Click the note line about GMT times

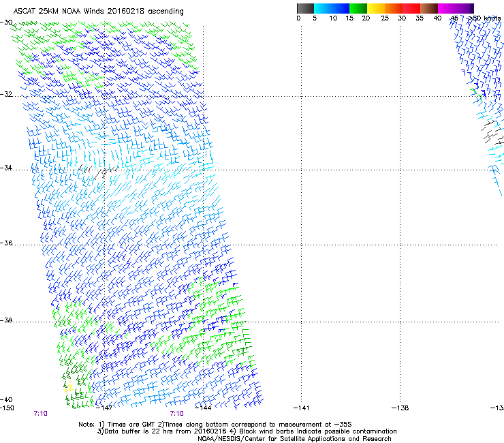click(215, 425)
